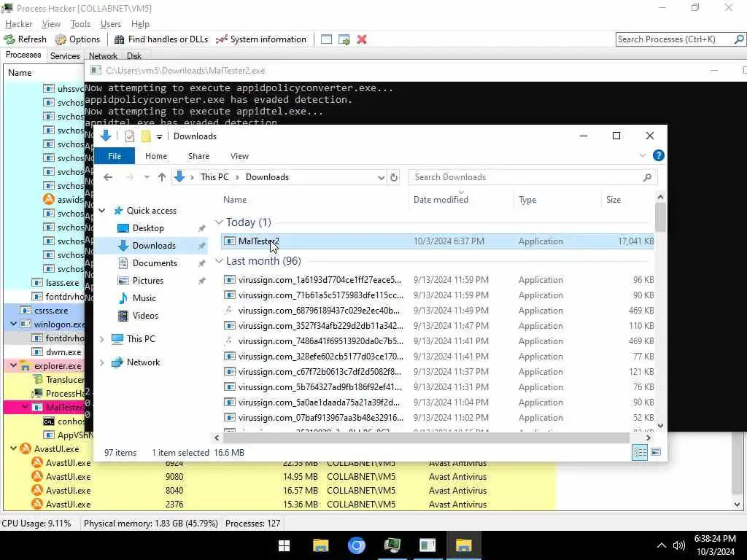This screenshot has height=560, width=747.
Task: Click the Explorer Help question mark icon
Action: tap(659, 156)
